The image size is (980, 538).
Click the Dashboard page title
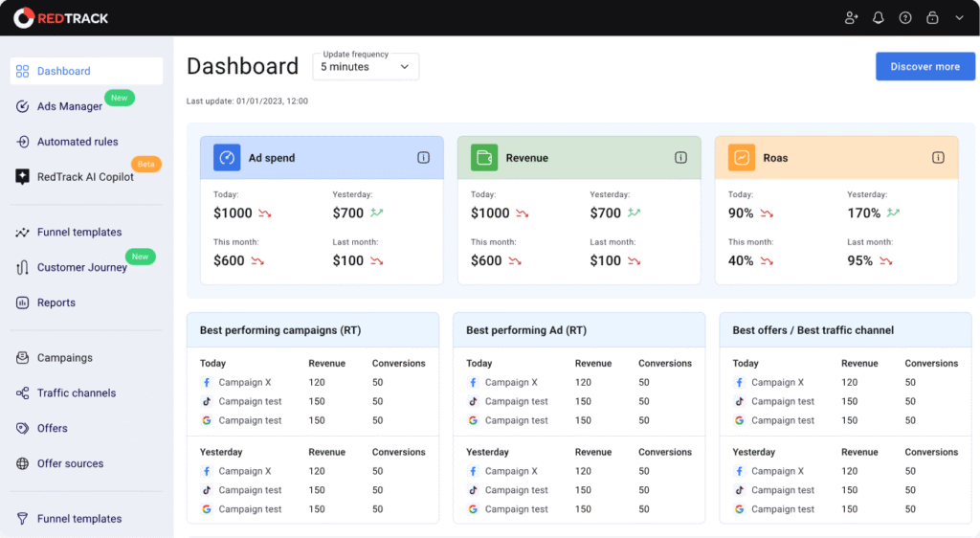242,66
